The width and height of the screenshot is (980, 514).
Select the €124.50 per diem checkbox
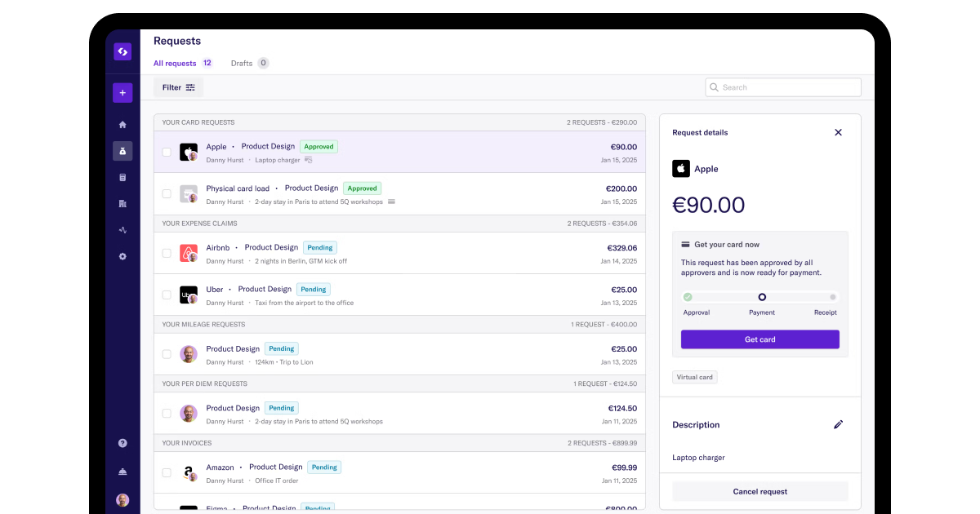tap(167, 414)
